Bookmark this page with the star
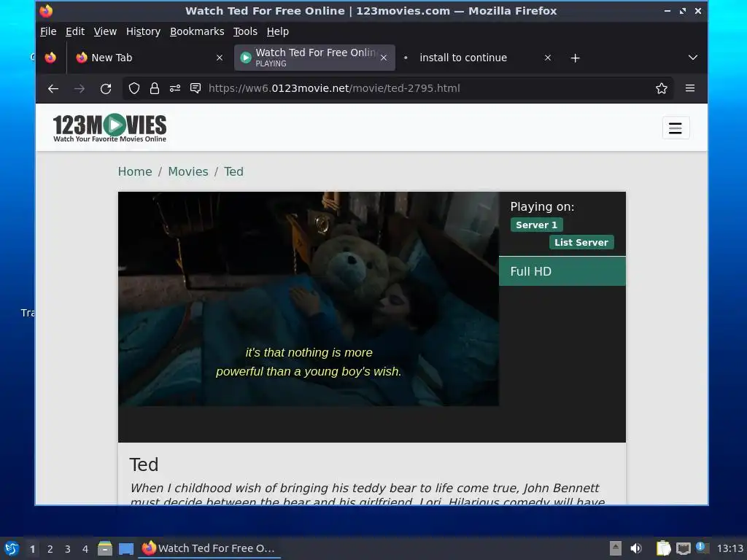Screen dimensions: 747x560 [661, 88]
